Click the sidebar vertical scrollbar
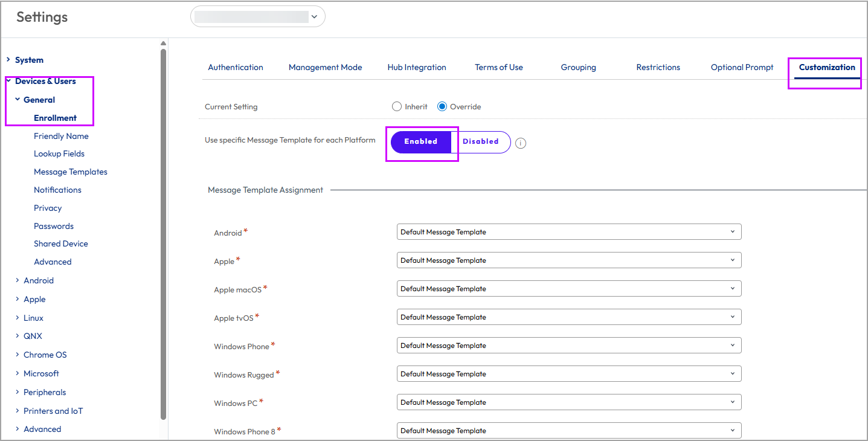 click(x=163, y=234)
